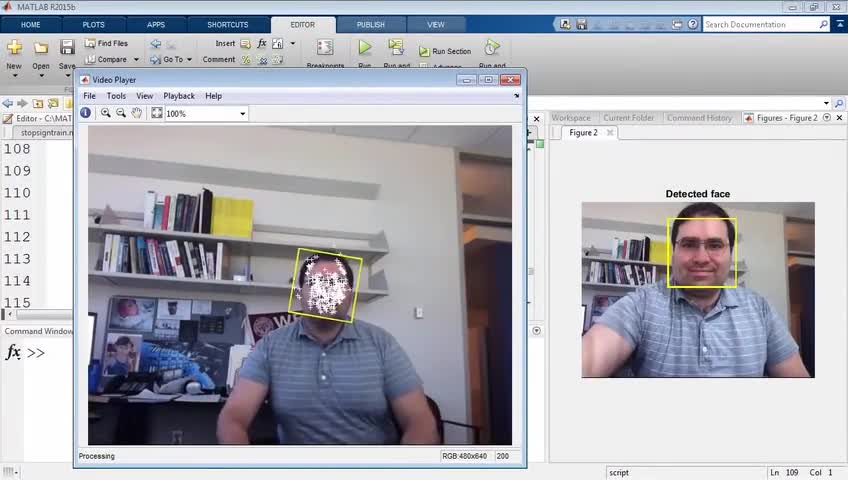Switch to the SHORTCUTS tab

228,25
